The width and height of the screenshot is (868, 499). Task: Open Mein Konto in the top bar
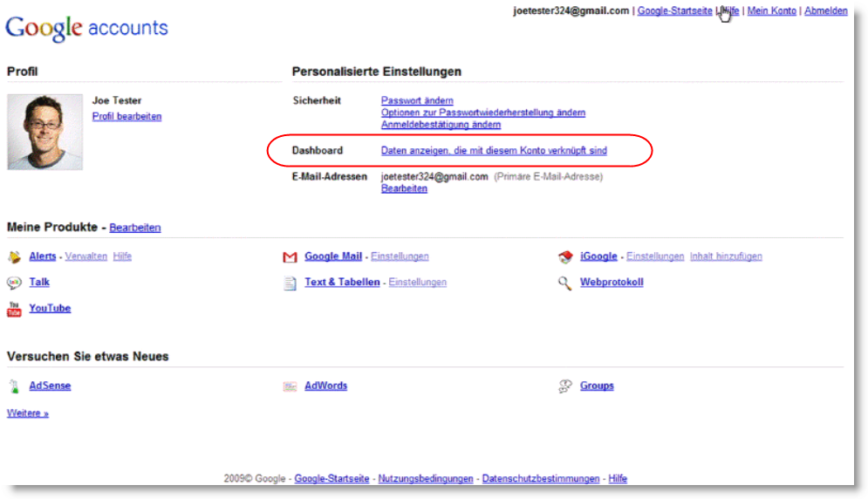click(772, 10)
